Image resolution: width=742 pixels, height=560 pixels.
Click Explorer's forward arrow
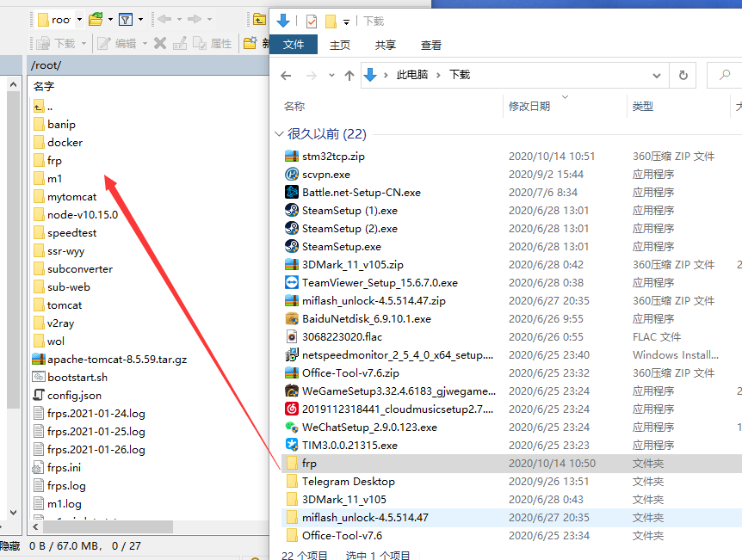pos(311,76)
